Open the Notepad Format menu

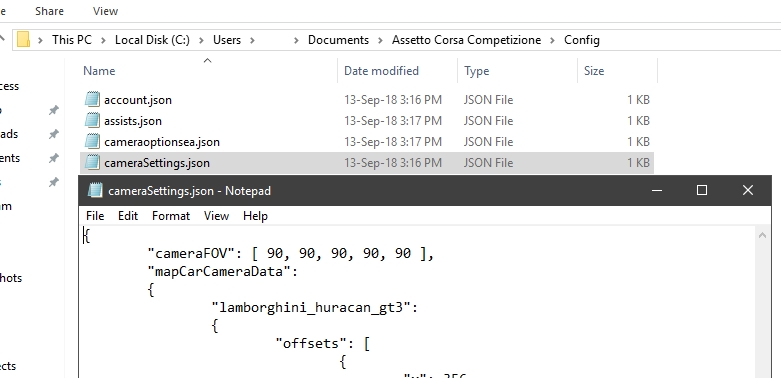point(171,216)
